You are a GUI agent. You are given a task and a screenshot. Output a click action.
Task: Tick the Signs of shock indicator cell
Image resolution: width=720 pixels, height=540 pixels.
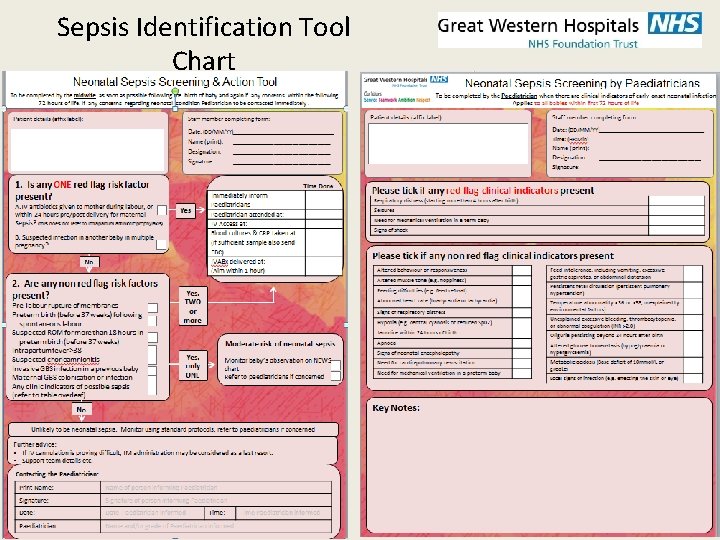[x=676, y=230]
